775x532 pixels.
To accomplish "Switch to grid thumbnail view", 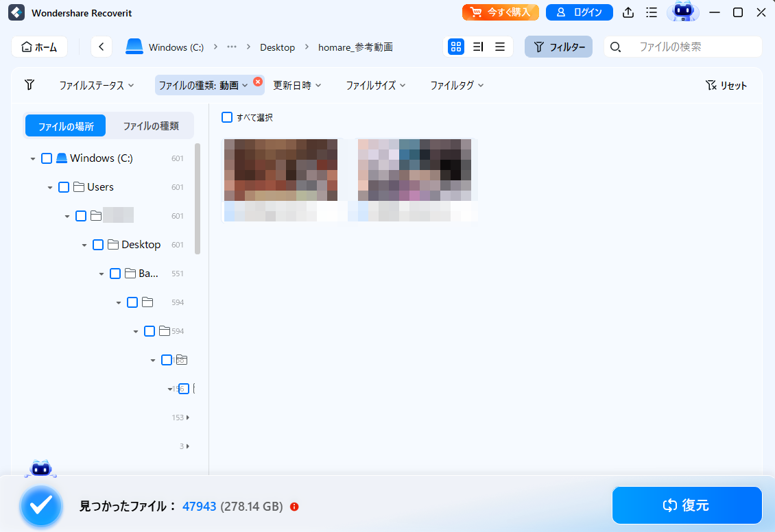I will point(455,47).
